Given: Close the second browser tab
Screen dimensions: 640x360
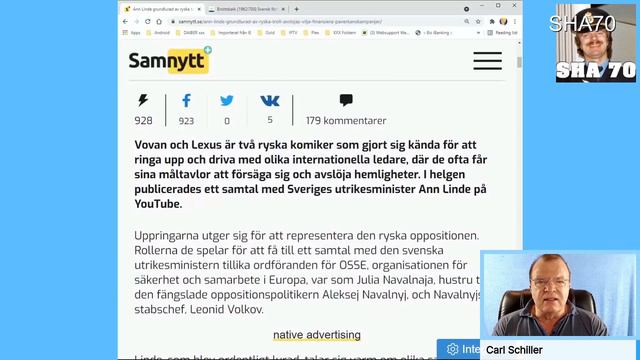Looking at the screenshot, I should (x=283, y=9).
